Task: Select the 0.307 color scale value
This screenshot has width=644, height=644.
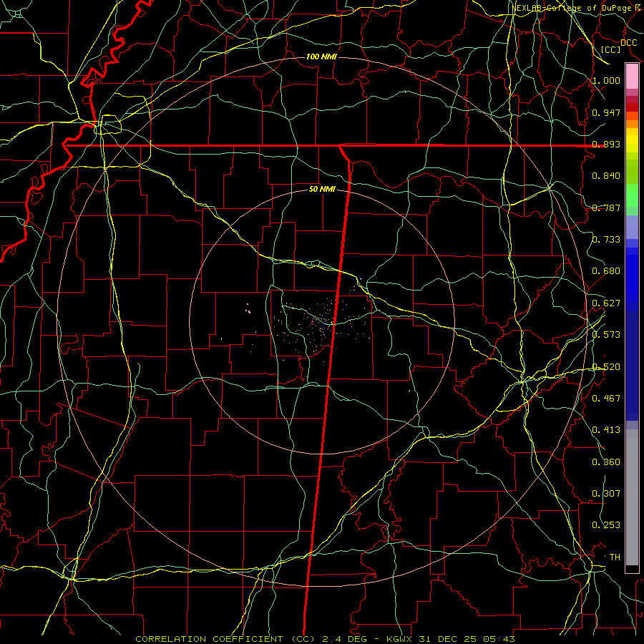Action: point(606,494)
